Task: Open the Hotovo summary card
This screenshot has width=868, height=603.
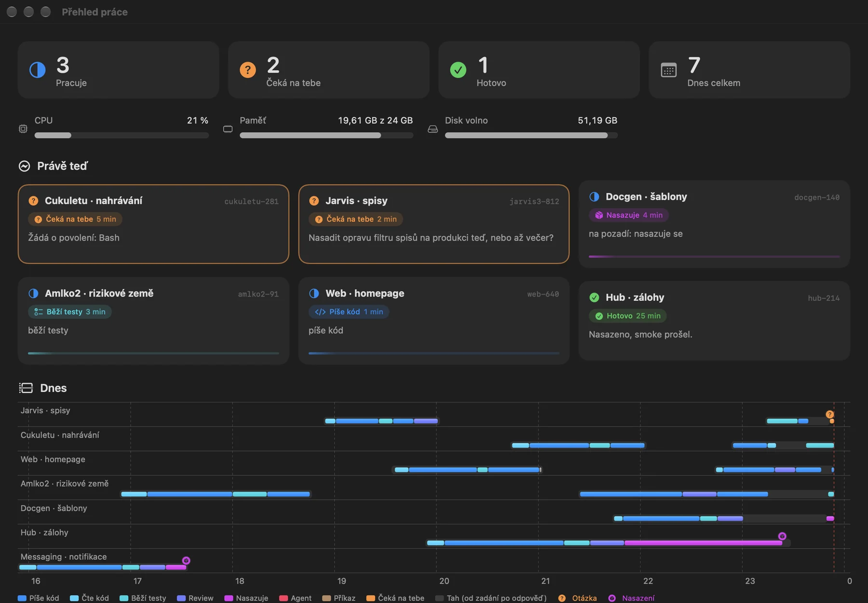Action: tap(539, 70)
